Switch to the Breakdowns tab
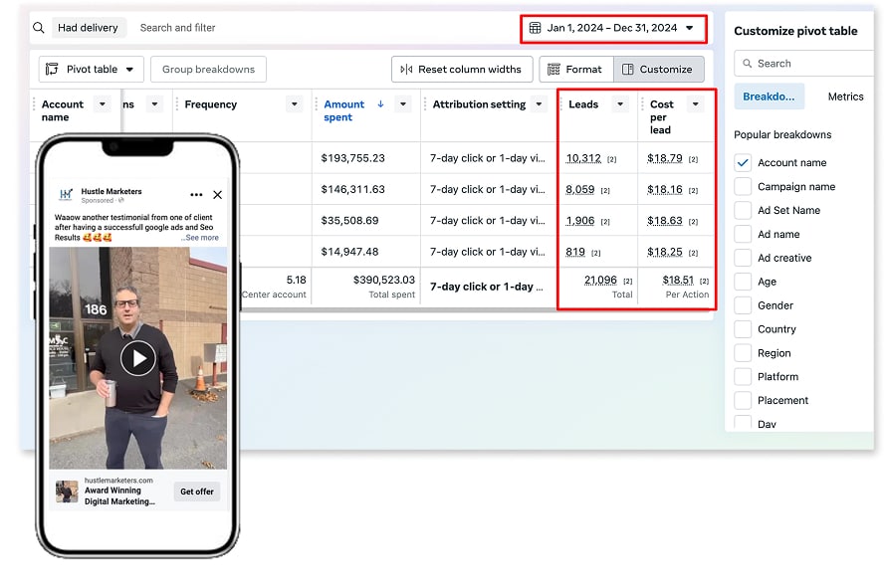This screenshot has height=588, width=886. pyautogui.click(x=770, y=97)
